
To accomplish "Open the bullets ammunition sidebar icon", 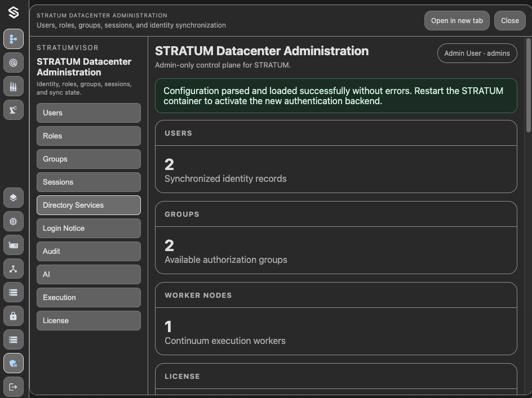I will pos(14,86).
